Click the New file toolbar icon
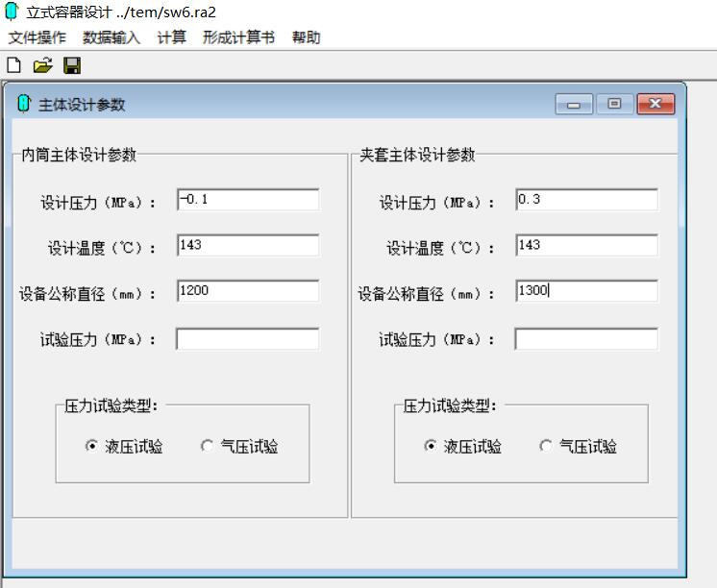 13,65
